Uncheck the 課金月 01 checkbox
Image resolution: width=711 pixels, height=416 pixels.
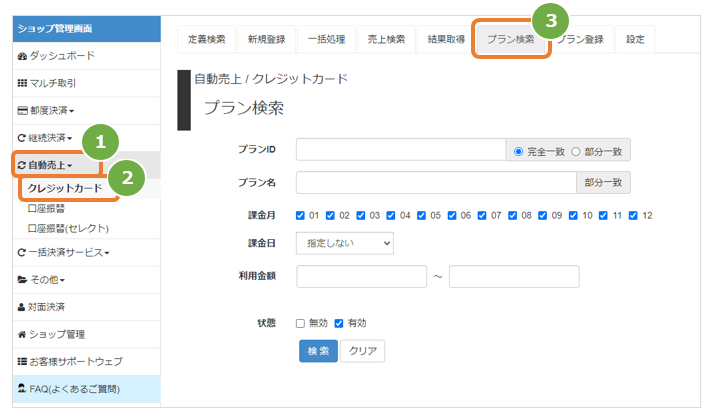click(300, 215)
